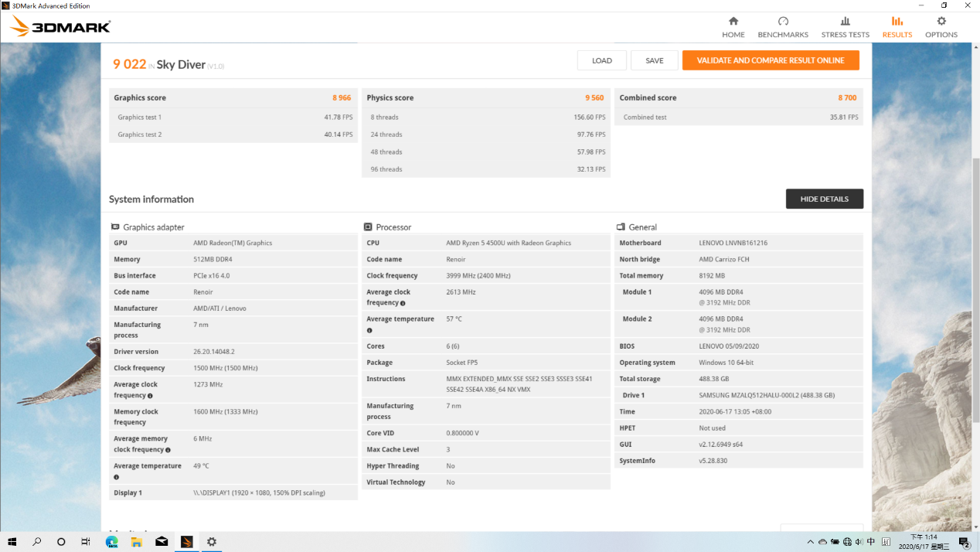Click CPU value AMD Ryzen 5 4500U
980x552 pixels.
click(509, 243)
